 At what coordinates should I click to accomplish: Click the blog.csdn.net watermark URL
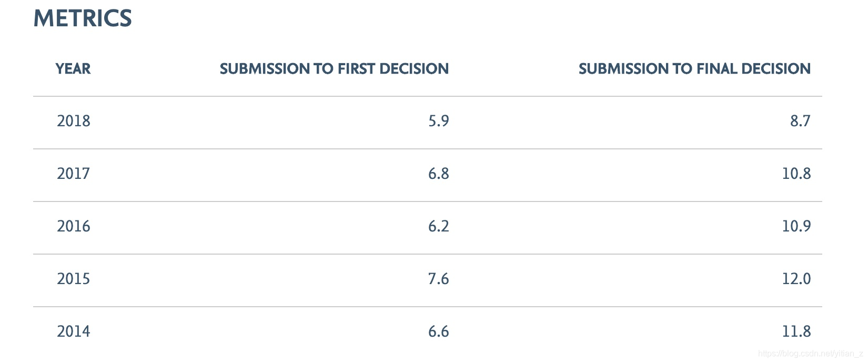[x=811, y=354]
